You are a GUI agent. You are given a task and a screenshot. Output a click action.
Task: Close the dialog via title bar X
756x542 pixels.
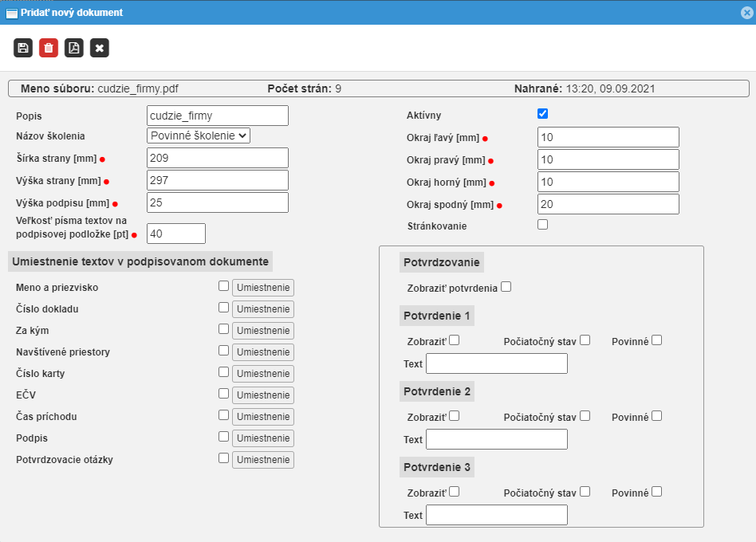[x=745, y=13]
